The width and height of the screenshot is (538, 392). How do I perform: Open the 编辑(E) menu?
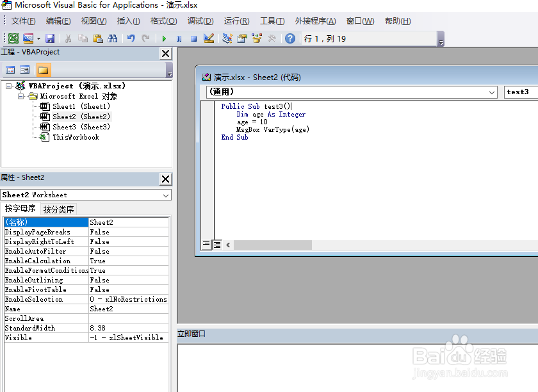[x=58, y=21]
